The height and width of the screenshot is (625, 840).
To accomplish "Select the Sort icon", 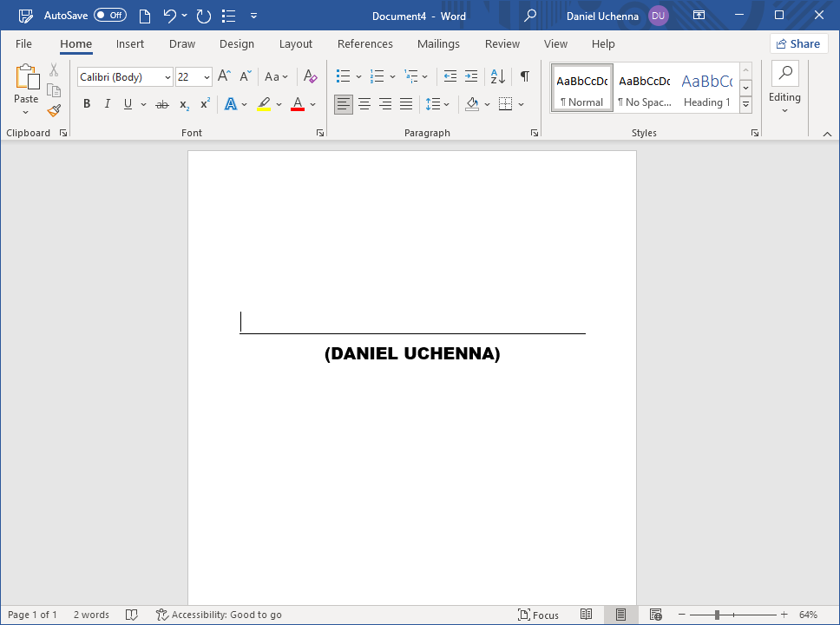I will (x=496, y=76).
